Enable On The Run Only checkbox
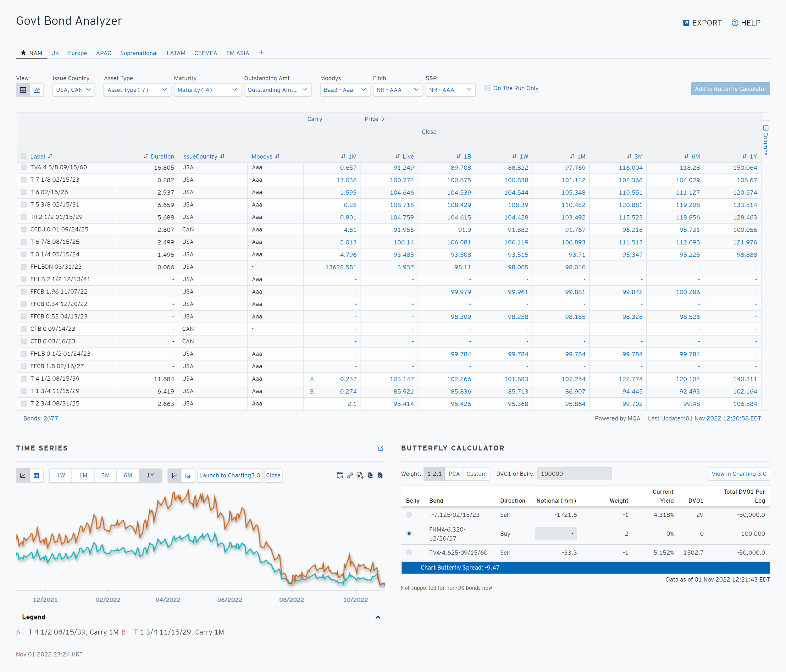 487,88
